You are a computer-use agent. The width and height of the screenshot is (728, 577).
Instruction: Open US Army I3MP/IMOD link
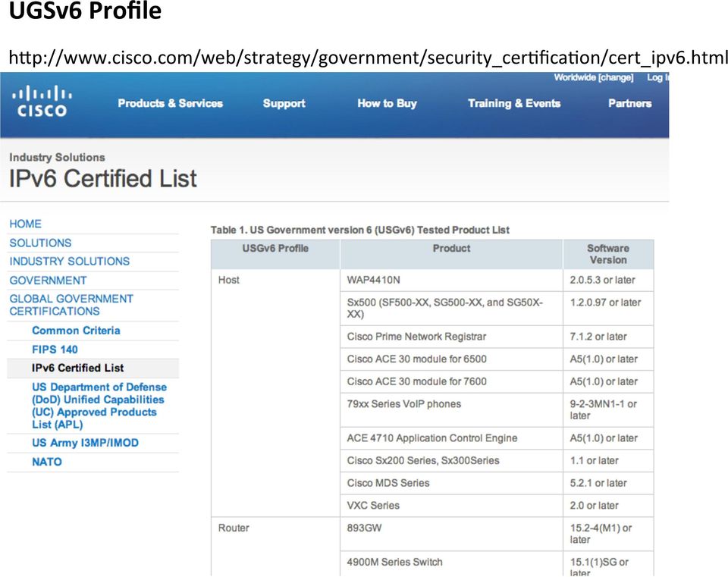click(86, 443)
